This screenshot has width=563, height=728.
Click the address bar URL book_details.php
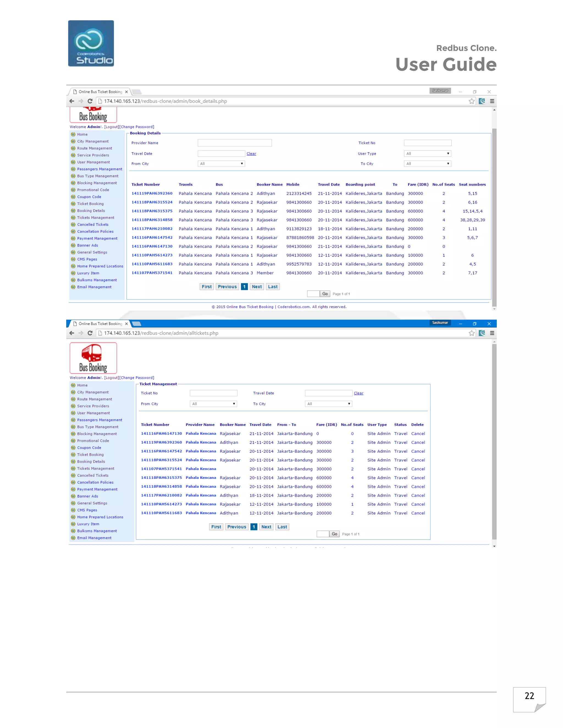[x=165, y=101]
